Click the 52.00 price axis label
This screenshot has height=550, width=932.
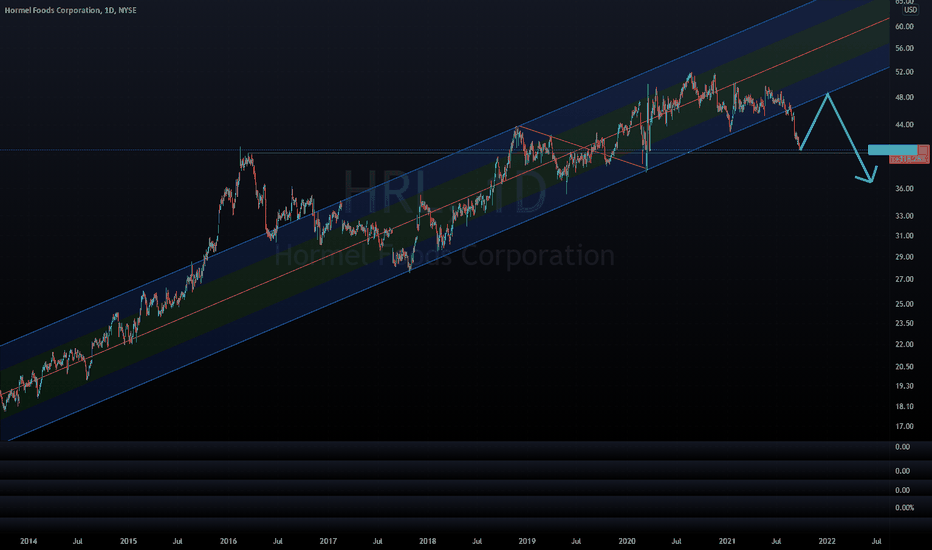tap(904, 73)
